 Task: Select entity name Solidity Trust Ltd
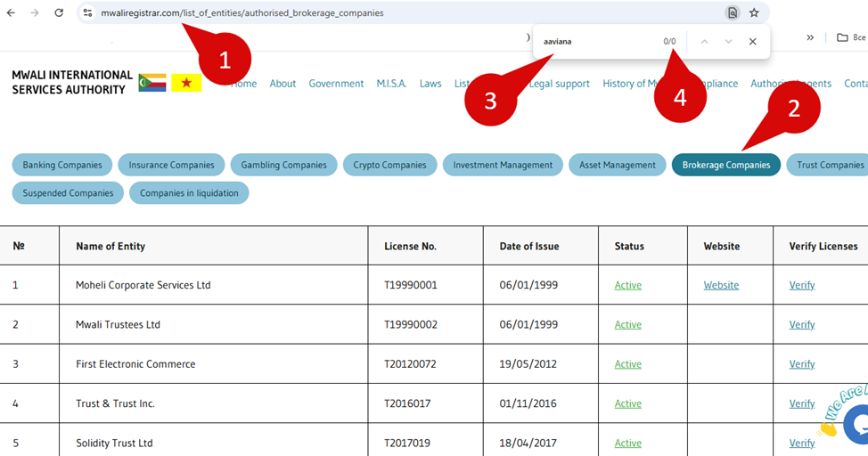coord(114,444)
